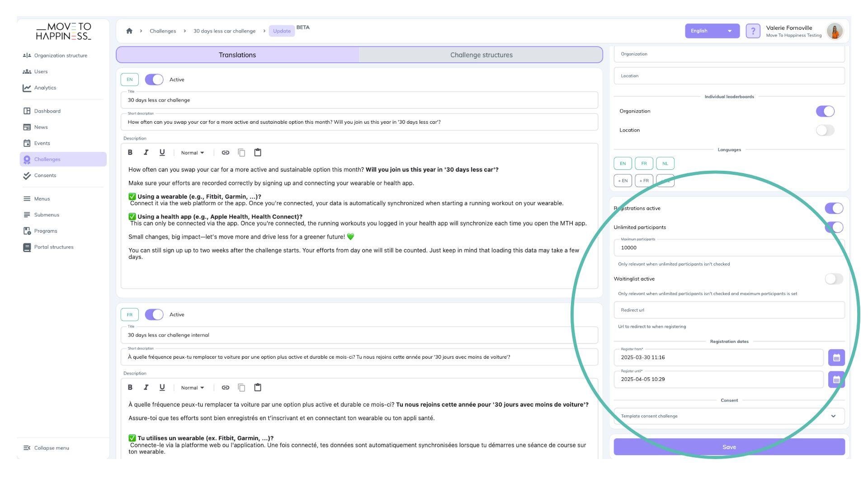The height and width of the screenshot is (488, 868).
Task: Click the Users sidebar icon
Action: click(x=27, y=72)
